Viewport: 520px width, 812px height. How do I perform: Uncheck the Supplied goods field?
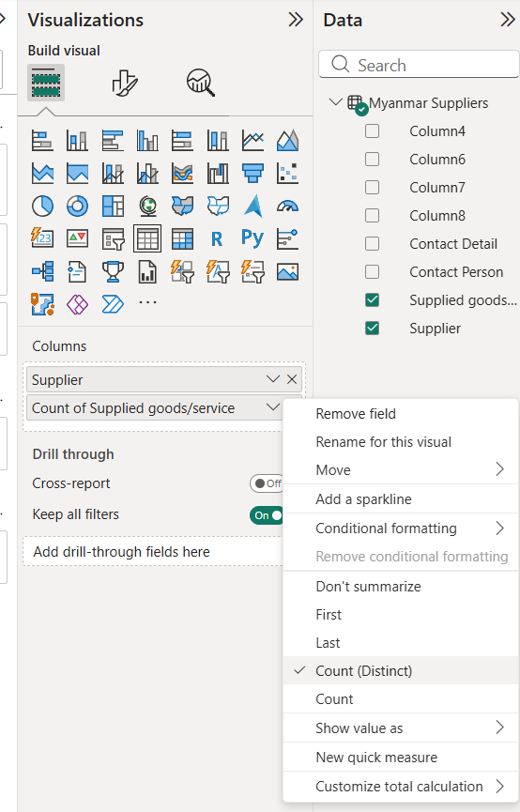coord(372,299)
